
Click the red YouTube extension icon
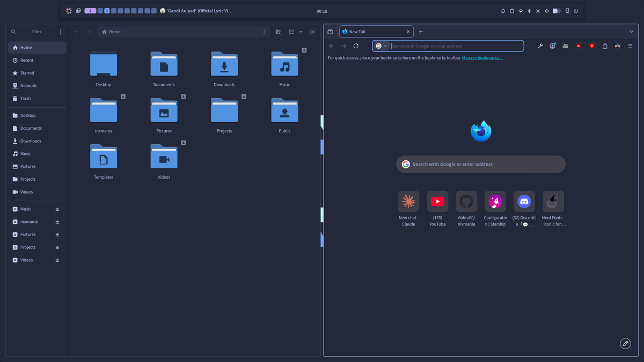(592, 46)
